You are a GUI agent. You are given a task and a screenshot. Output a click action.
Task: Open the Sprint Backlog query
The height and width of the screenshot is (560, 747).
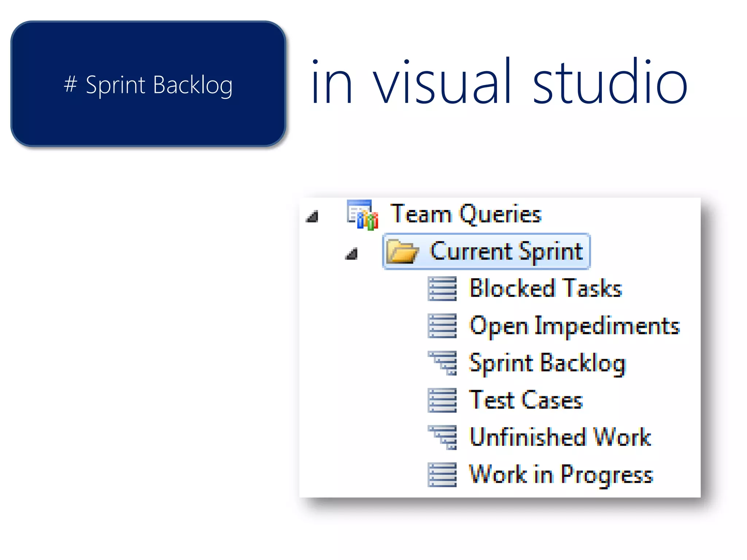[x=547, y=364]
